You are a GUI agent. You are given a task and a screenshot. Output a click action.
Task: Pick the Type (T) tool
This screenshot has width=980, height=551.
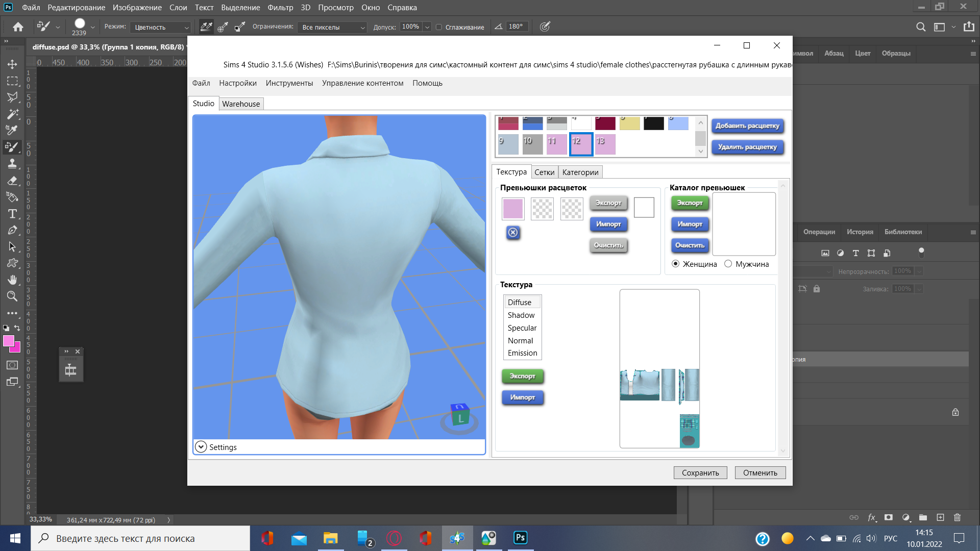tap(12, 214)
